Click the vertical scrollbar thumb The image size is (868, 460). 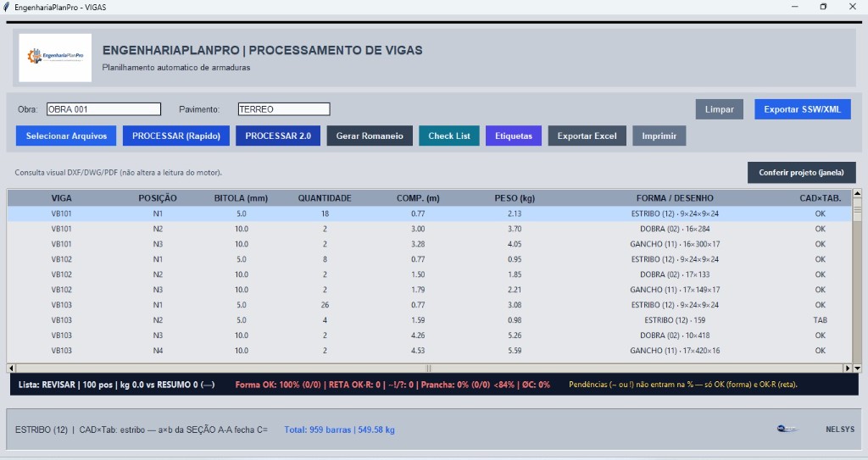858,210
